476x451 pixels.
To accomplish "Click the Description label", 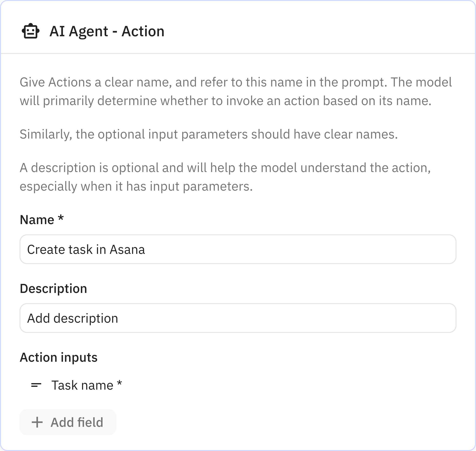I will (x=54, y=289).
